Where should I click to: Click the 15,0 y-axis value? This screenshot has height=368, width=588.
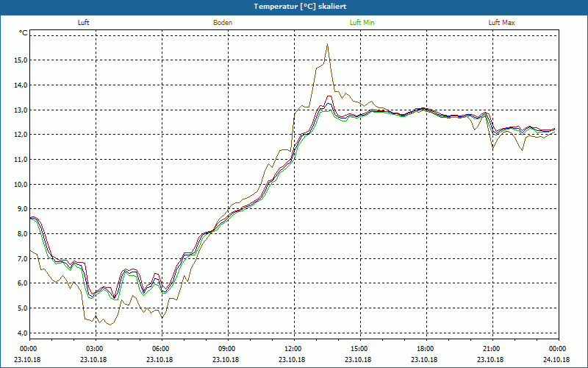click(x=21, y=60)
